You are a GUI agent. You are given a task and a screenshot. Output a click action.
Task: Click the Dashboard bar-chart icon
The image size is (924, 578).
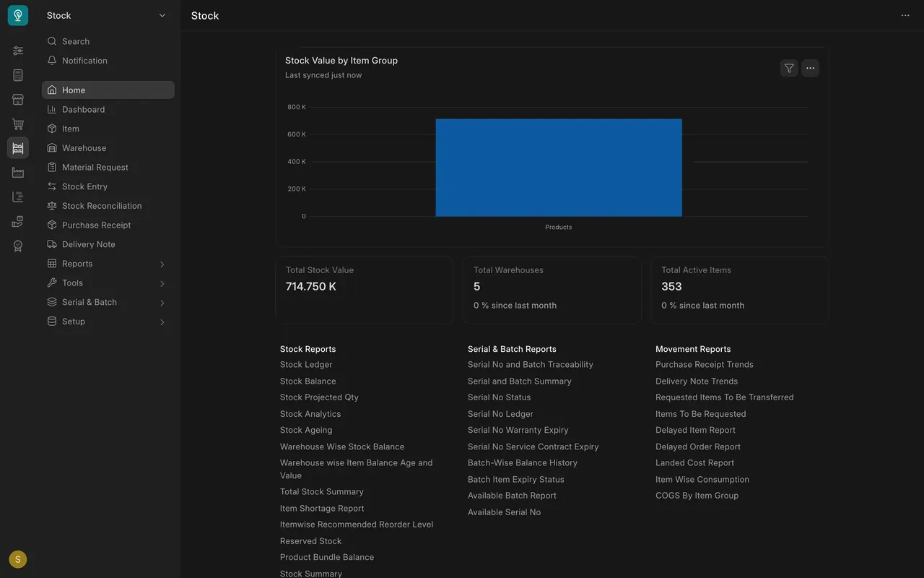[52, 109]
